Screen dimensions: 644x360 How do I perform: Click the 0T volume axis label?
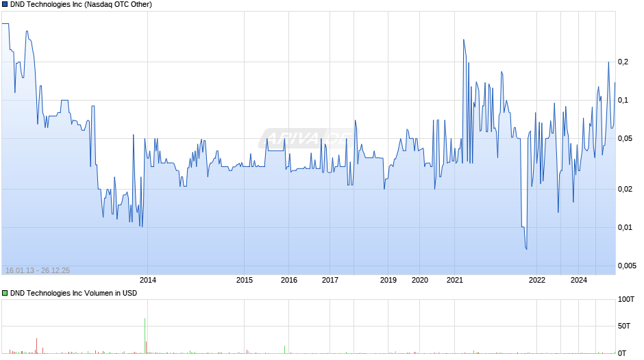622,353
